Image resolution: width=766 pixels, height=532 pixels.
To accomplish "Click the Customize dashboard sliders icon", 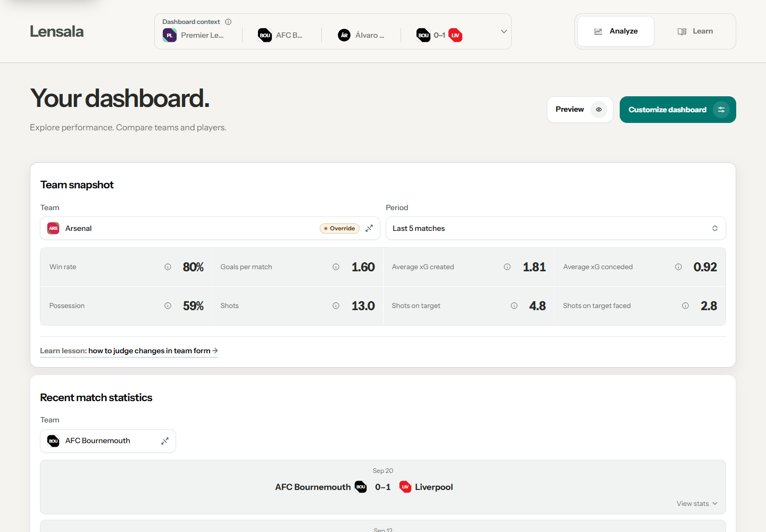I will [721, 110].
